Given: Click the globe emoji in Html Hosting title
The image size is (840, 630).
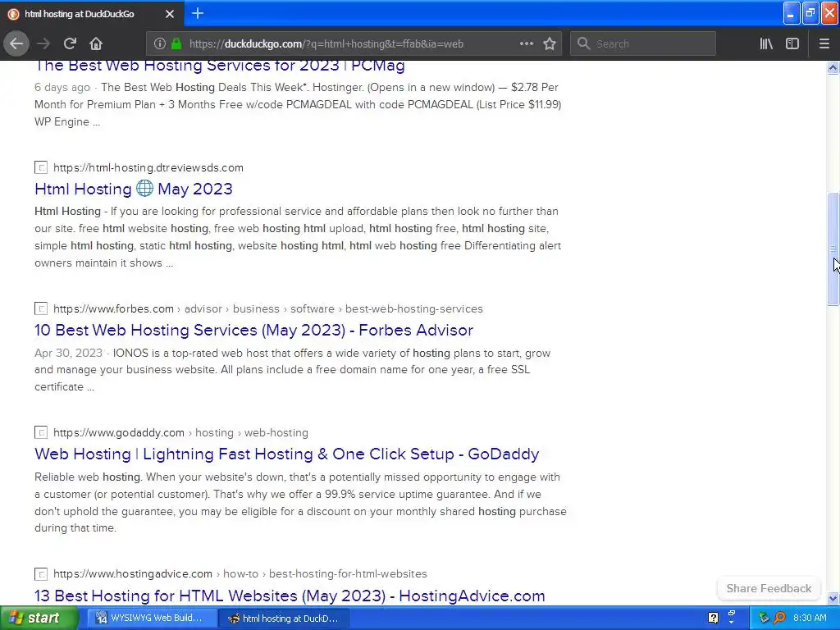Looking at the screenshot, I should (x=144, y=188).
